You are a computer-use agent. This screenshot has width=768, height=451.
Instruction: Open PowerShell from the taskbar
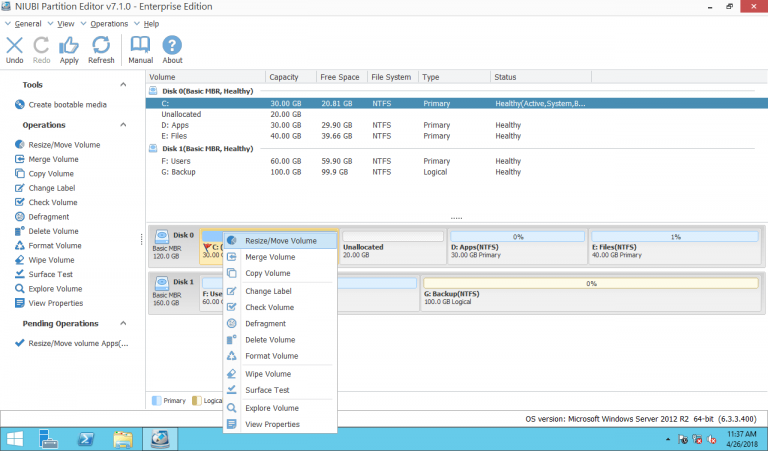[x=86, y=438]
